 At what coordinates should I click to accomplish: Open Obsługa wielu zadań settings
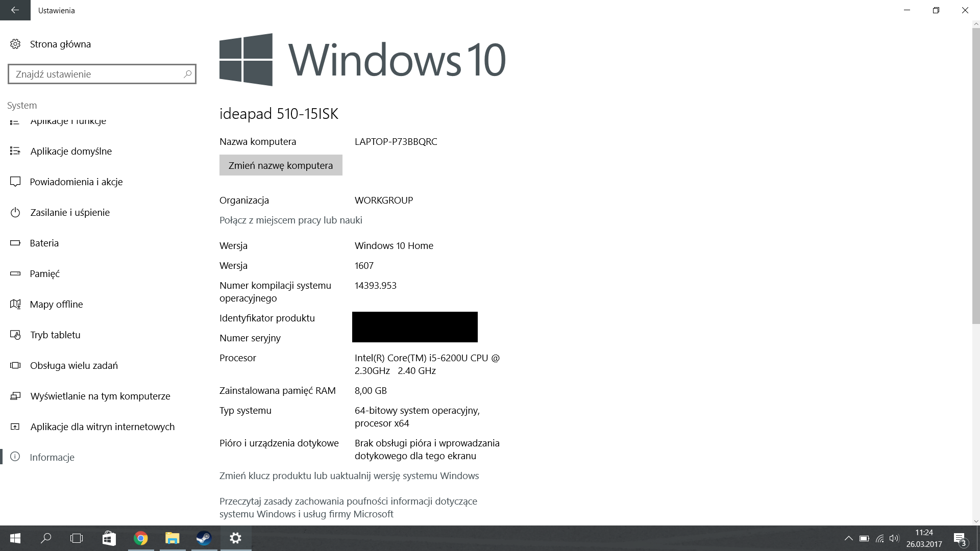tap(74, 365)
